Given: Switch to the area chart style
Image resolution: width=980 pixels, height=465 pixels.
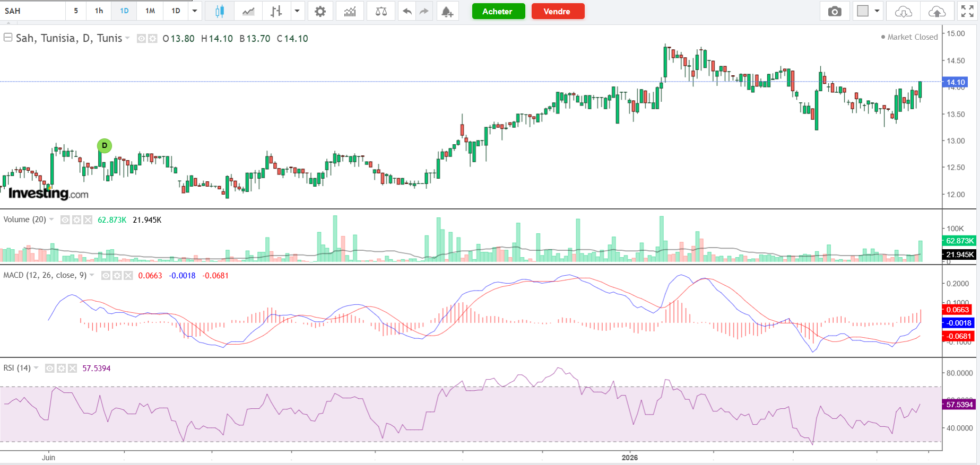Looking at the screenshot, I should (248, 11).
